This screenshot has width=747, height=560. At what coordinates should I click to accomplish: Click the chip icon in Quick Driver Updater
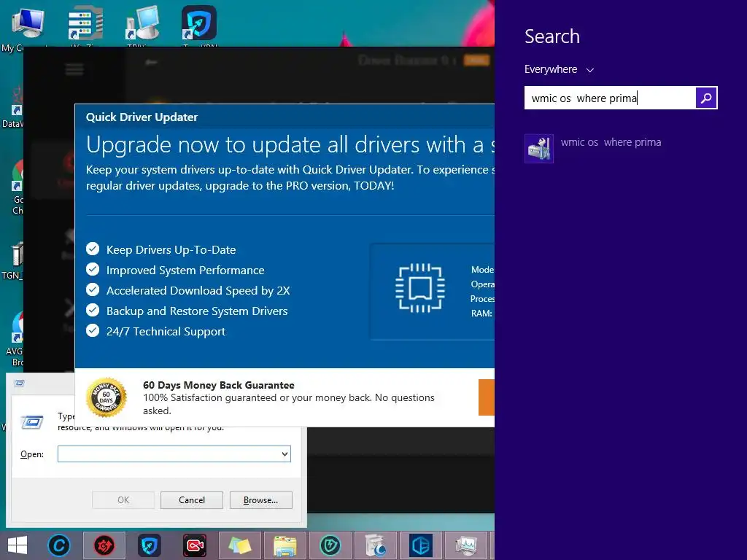tap(419, 288)
